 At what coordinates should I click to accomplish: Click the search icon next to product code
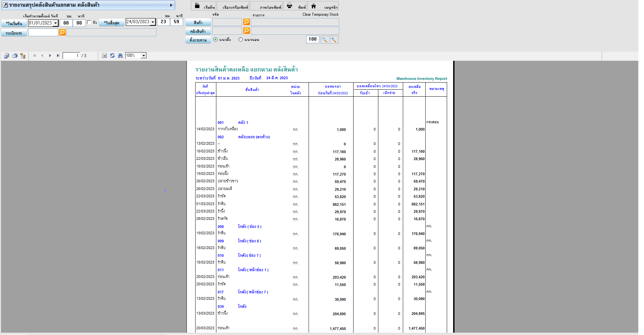[x=246, y=22]
